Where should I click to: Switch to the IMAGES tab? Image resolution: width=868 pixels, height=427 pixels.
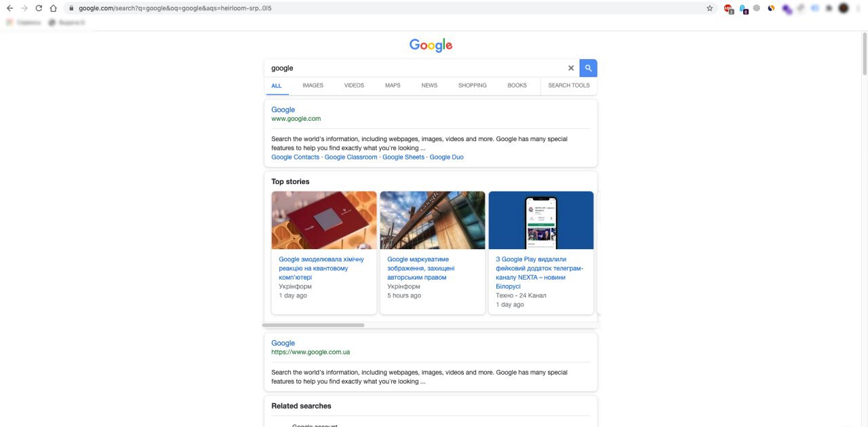coord(313,86)
